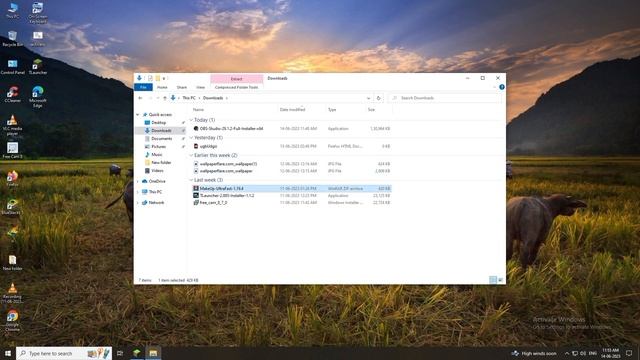Viewport: 640px width, 360px height.
Task: Select Pictures in Quick access
Action: pyautogui.click(x=158, y=147)
